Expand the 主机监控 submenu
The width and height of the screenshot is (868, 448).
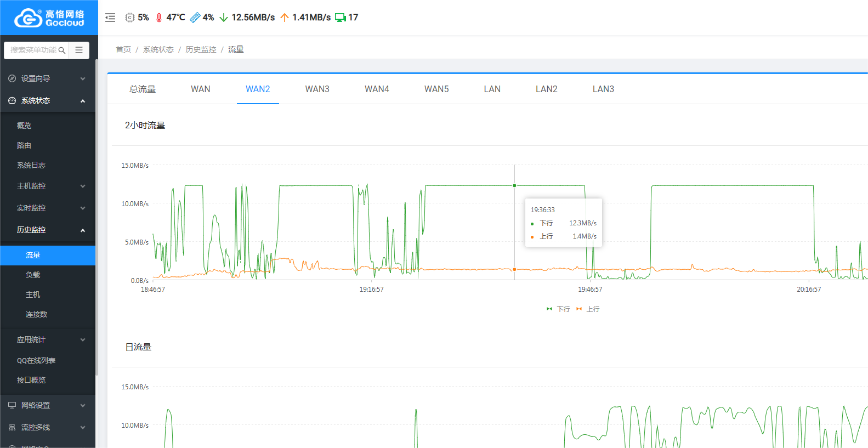point(48,186)
